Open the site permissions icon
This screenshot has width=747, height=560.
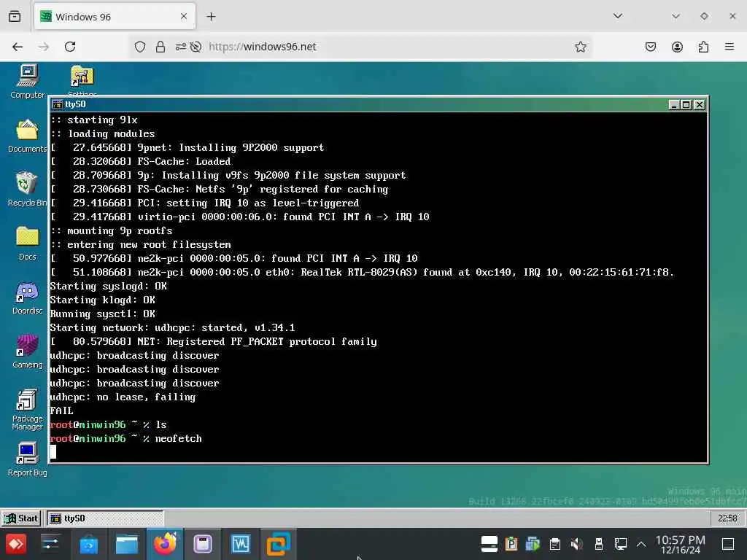[x=181, y=47]
